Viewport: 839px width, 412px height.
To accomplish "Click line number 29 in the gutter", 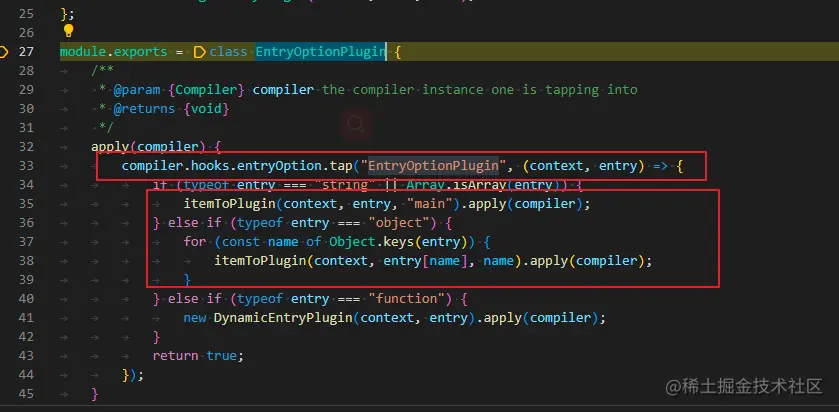I will [x=26, y=90].
